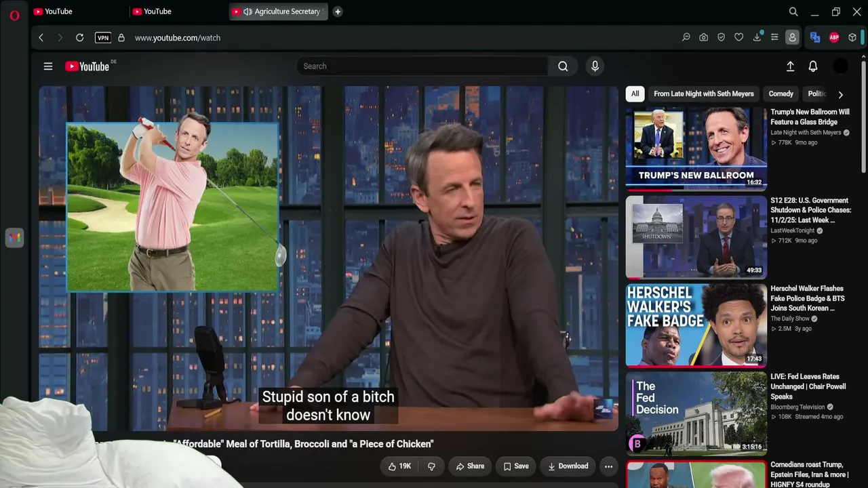868x488 pixels.
Task: Open Herschel Walker Flashes Fake Police Badge title
Action: click(x=808, y=298)
